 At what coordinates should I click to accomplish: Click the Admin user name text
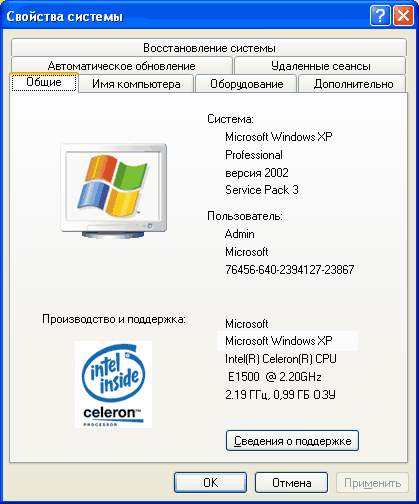click(x=239, y=234)
